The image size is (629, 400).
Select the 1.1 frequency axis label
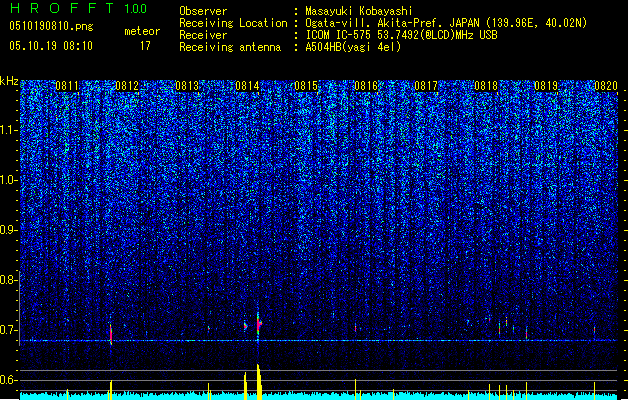tap(9, 130)
